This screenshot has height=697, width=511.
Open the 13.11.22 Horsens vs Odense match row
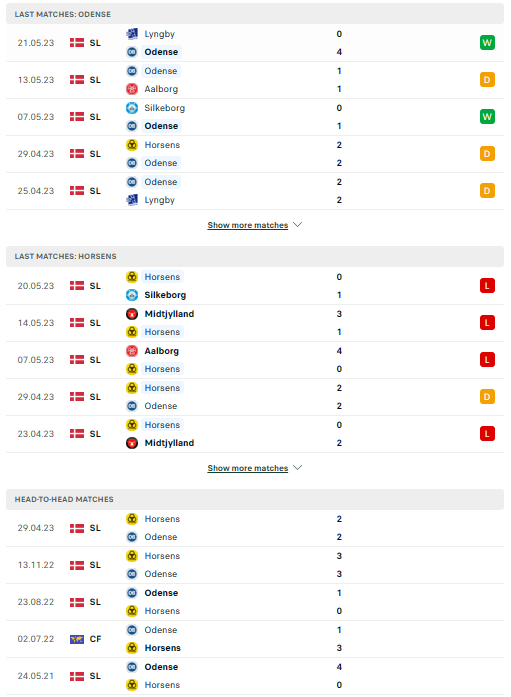click(255, 565)
